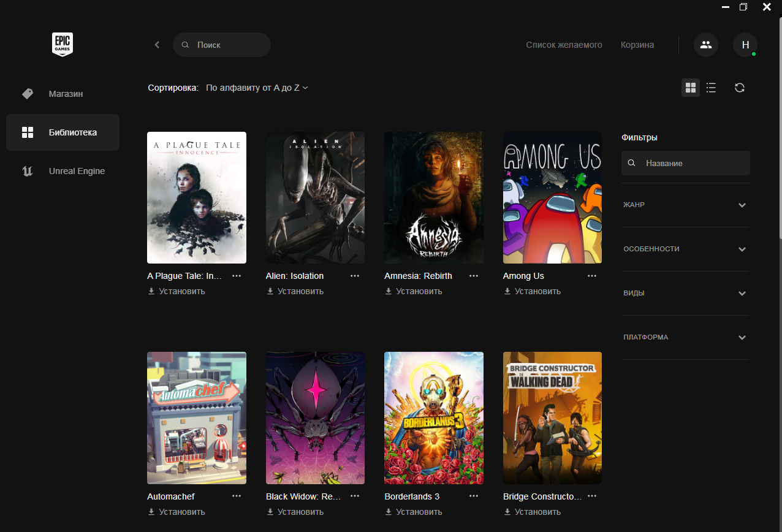The image size is (782, 532).
Task: Open Bridge Constructor Walking Dead cover
Action: (x=552, y=418)
